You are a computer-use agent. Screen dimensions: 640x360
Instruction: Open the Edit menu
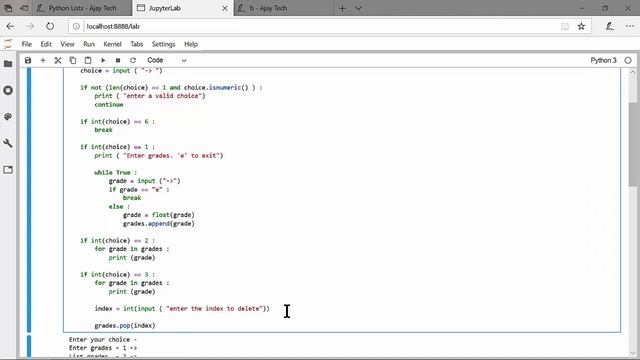pos(46,44)
